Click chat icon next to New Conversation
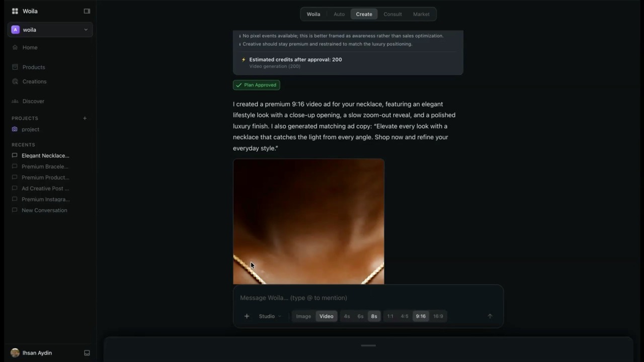 coord(15,210)
